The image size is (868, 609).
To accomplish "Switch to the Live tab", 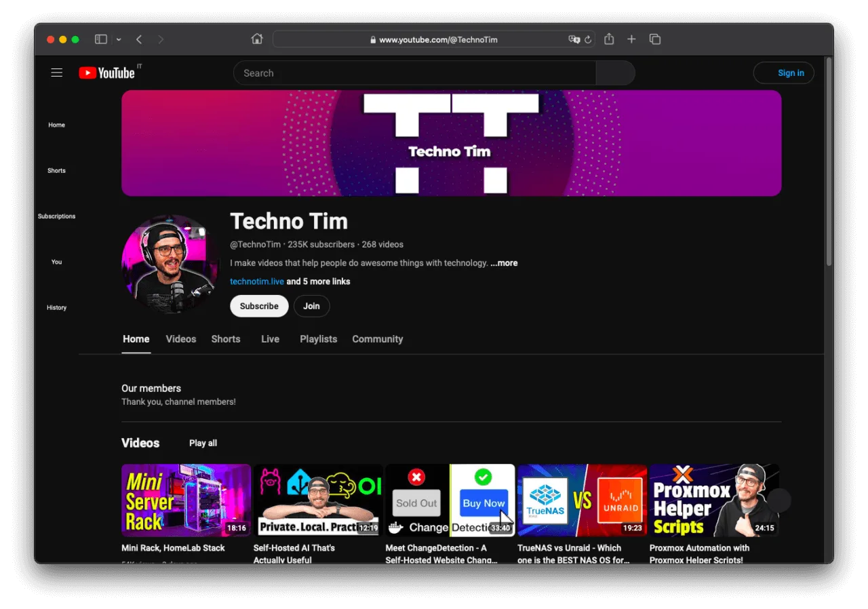I will coord(270,339).
